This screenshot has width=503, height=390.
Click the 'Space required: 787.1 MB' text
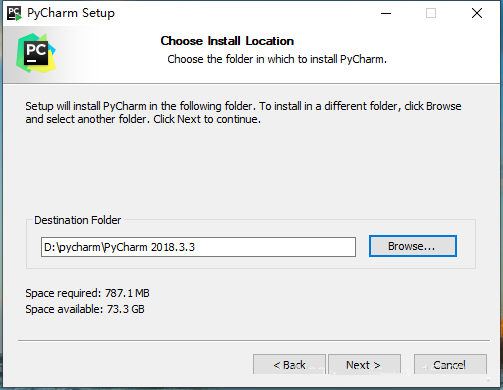pyautogui.click(x=87, y=293)
